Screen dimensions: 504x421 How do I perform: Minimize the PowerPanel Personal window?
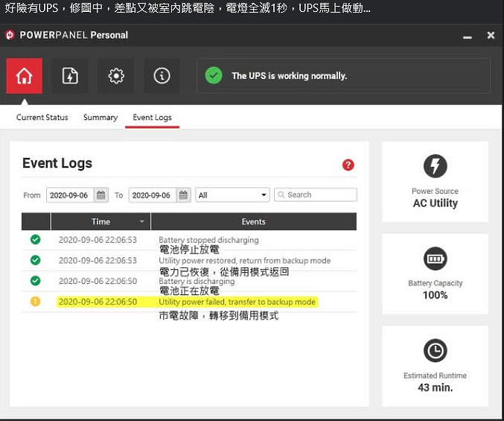tap(468, 38)
